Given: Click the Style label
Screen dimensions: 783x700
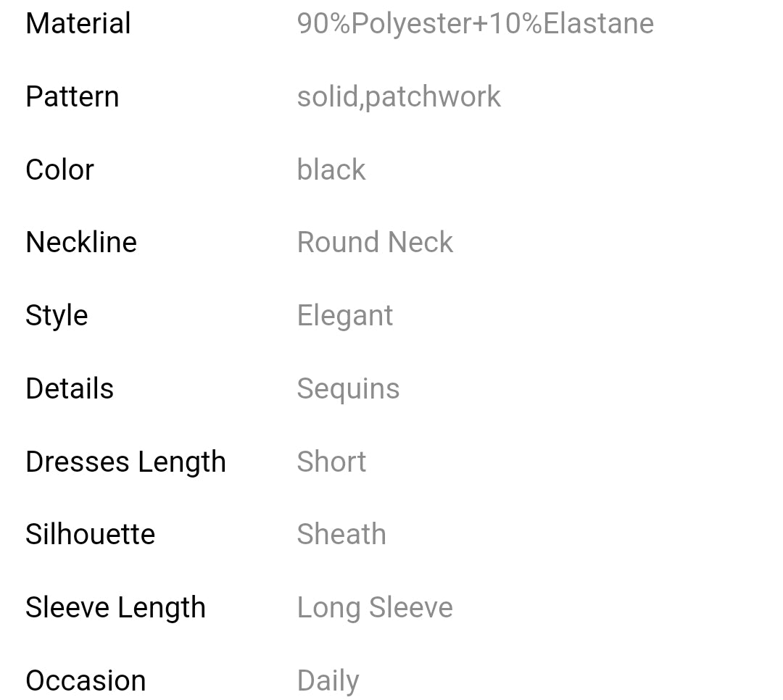Looking at the screenshot, I should click(x=57, y=316).
